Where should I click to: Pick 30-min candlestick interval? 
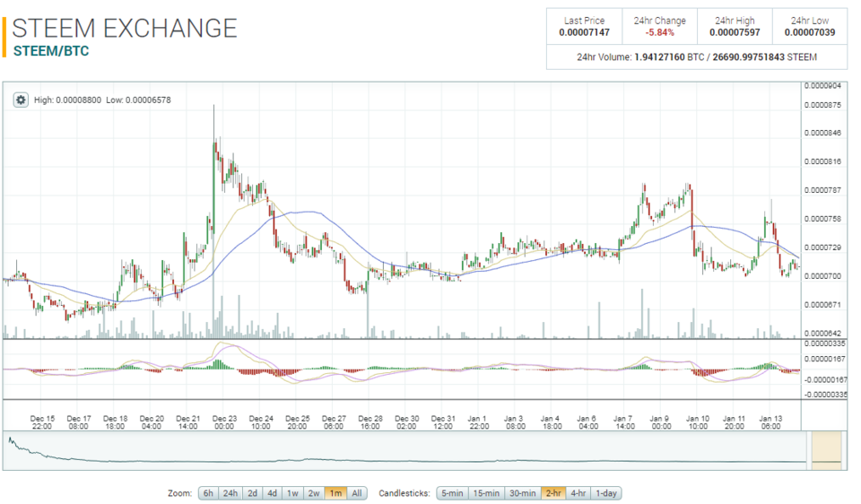point(523,493)
